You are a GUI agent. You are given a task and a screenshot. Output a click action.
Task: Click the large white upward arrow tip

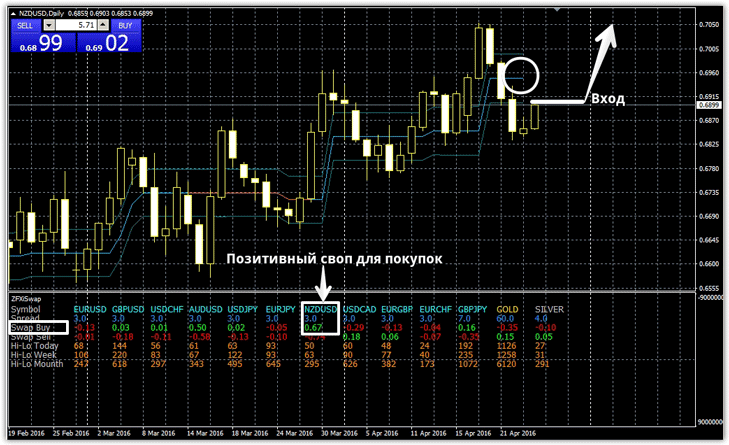[609, 28]
